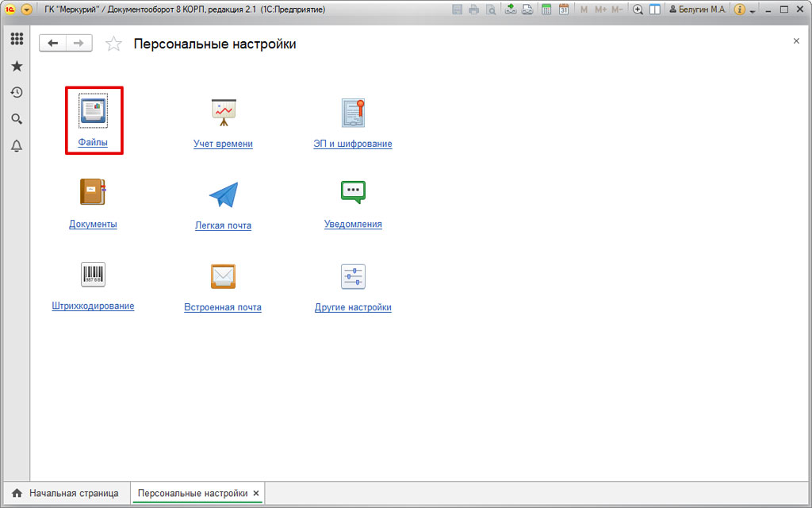
Task: Click the Легкая почта link
Action: tap(223, 226)
